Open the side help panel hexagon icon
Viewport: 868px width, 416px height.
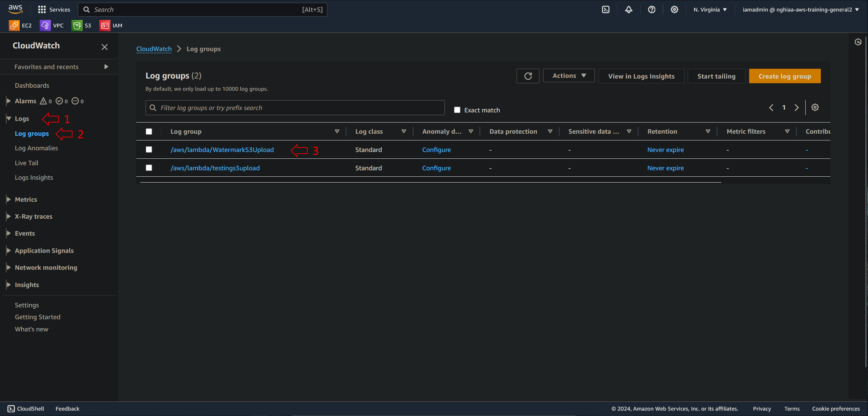click(858, 42)
